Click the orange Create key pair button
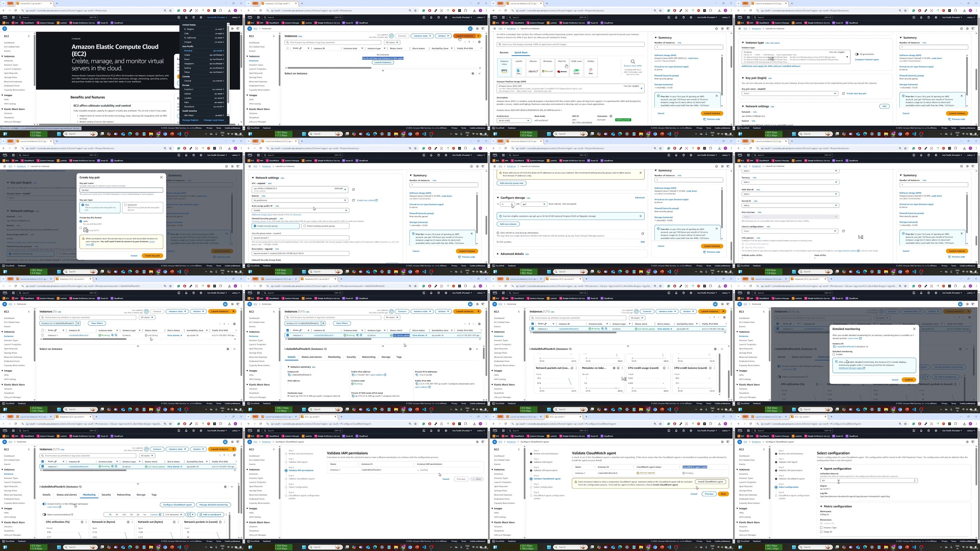Image resolution: width=980 pixels, height=551 pixels. coord(153,256)
